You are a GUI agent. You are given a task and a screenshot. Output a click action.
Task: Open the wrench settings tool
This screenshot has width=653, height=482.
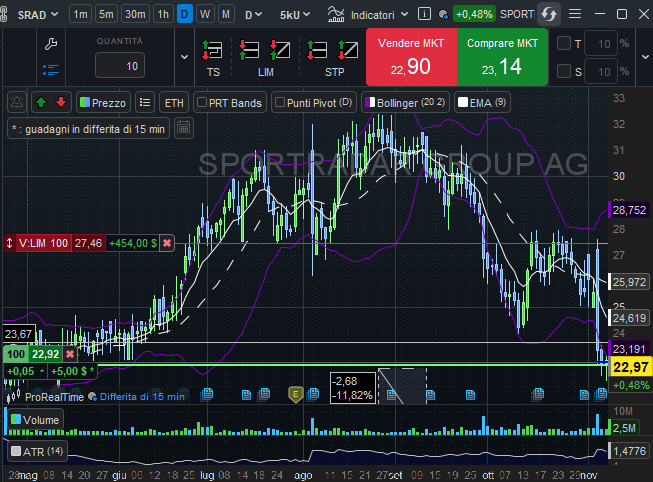coord(52,43)
